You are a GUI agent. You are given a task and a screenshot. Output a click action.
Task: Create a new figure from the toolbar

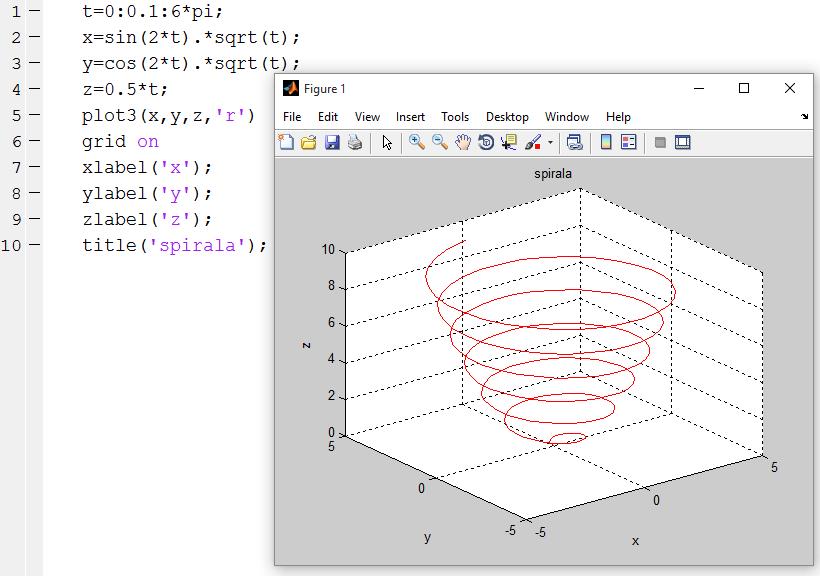click(286, 142)
